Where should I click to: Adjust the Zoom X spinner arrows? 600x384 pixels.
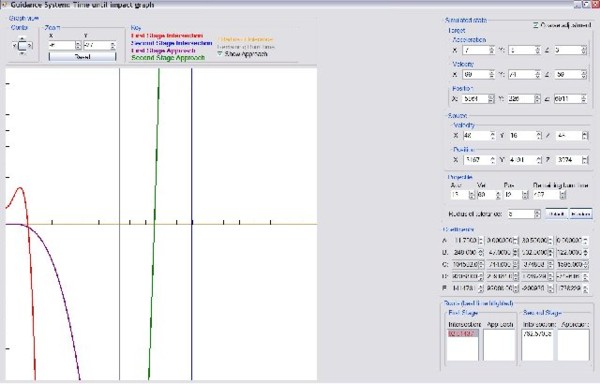coord(78,46)
